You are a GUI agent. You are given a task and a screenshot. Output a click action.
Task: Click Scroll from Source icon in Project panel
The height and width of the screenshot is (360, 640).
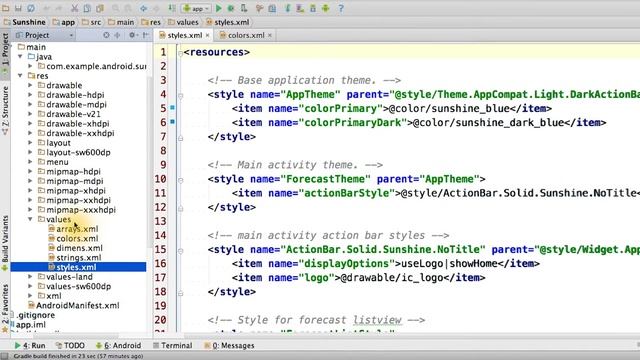point(106,35)
